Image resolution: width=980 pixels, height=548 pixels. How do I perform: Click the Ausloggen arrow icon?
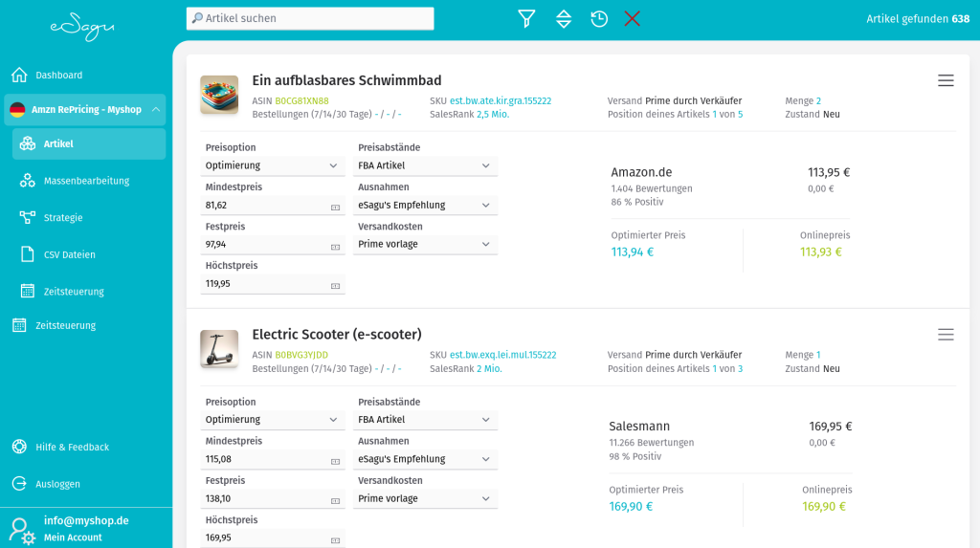(19, 484)
